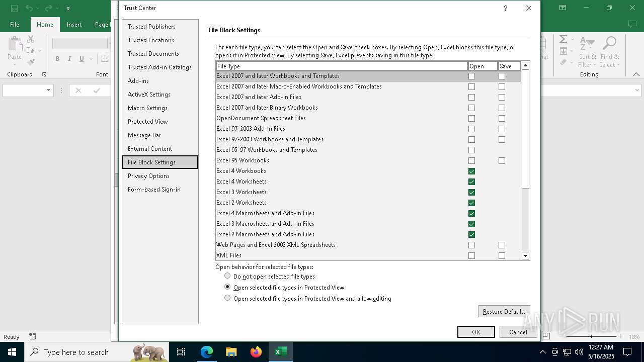Click the Windows taskbar search box

98,352
